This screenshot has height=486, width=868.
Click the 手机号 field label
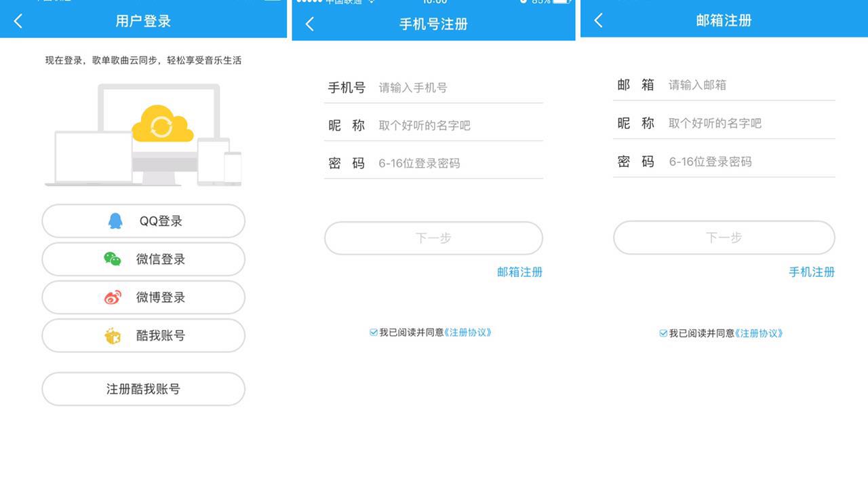click(347, 88)
